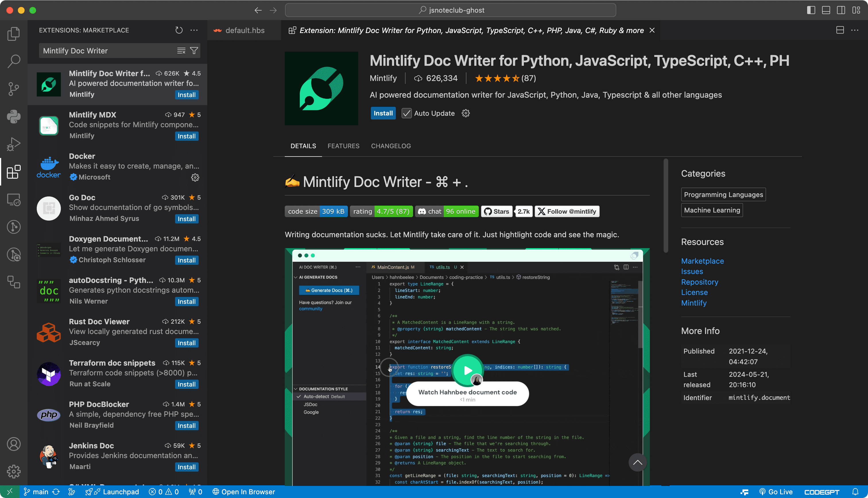Open the Repository resource link
The height and width of the screenshot is (498, 868).
(700, 282)
